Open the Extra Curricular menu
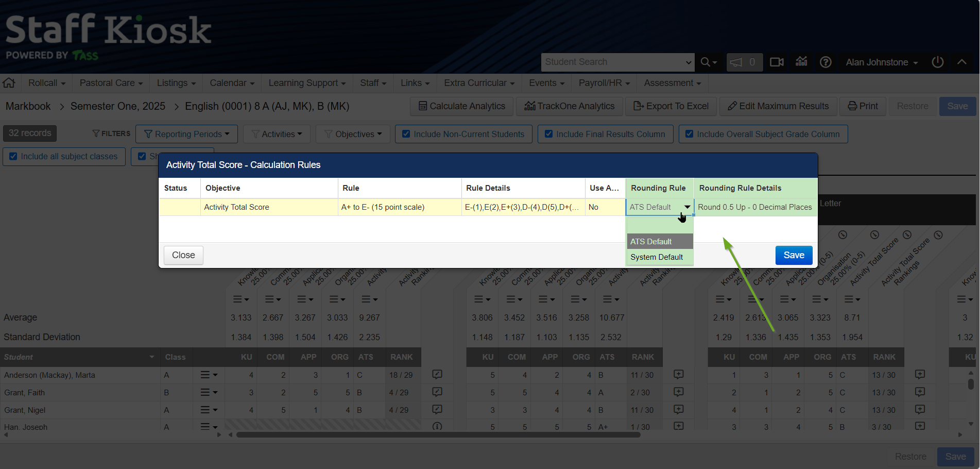 [x=479, y=83]
